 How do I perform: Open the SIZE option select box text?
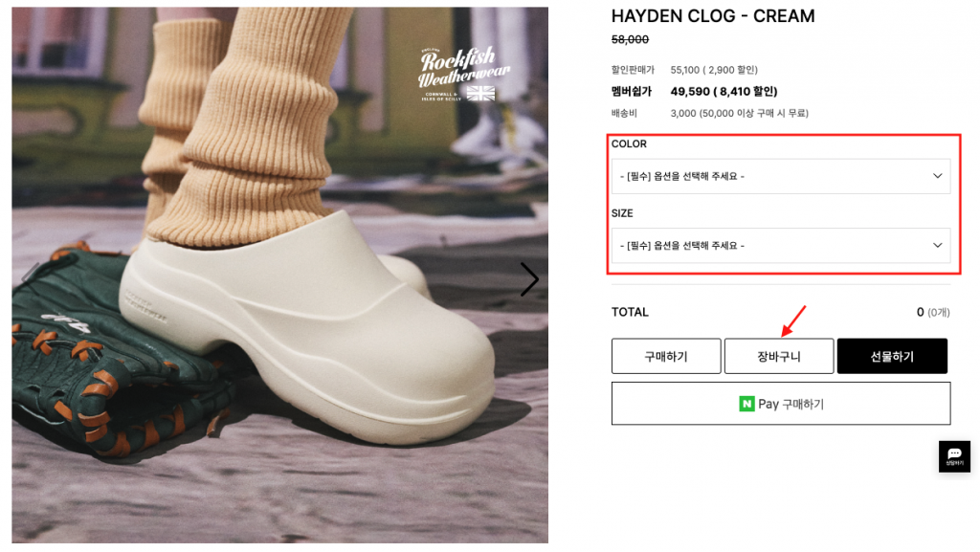[x=681, y=246]
